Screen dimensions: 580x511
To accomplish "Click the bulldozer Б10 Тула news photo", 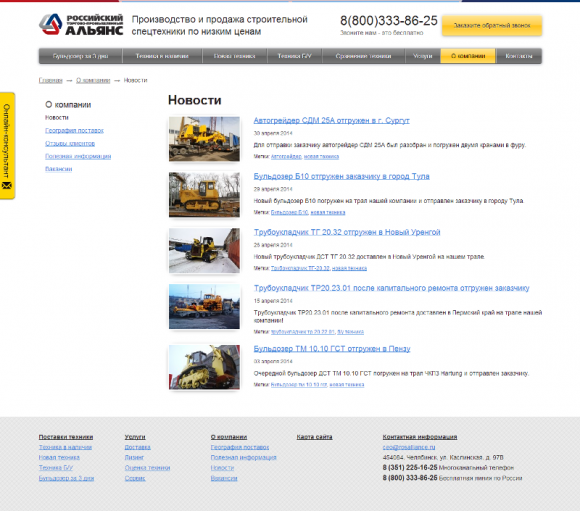I will (204, 194).
